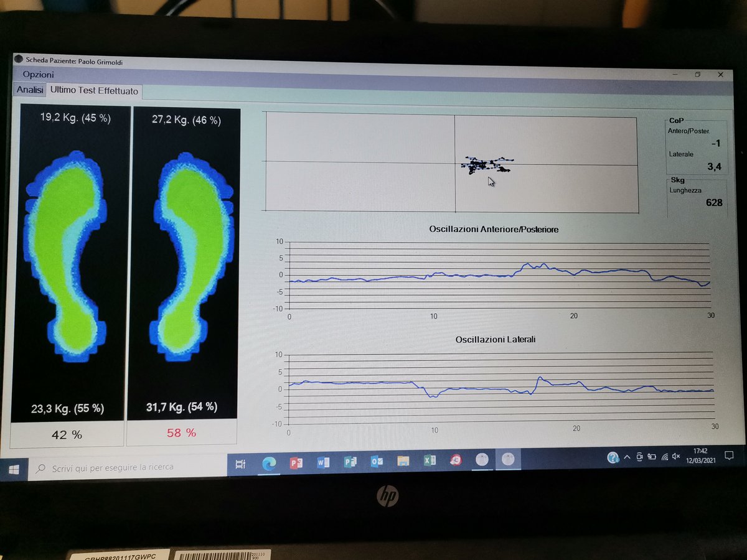Open Publisher from the taskbar

350,462
